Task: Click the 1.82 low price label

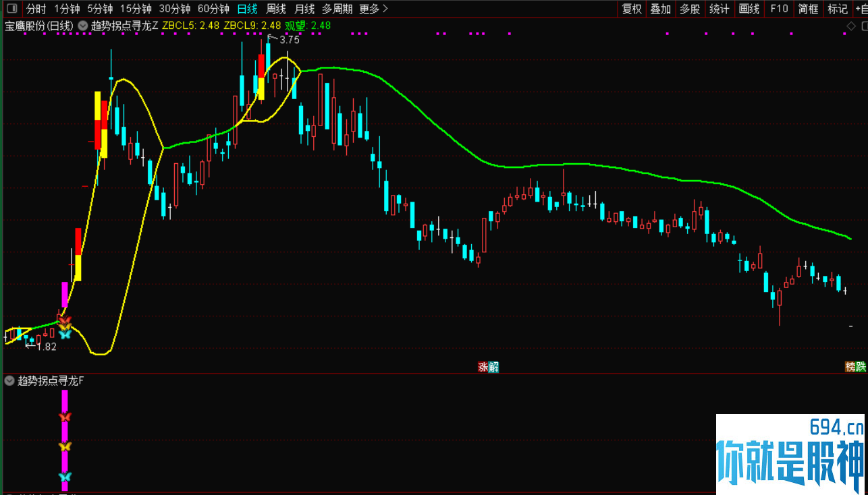Action: tap(47, 347)
